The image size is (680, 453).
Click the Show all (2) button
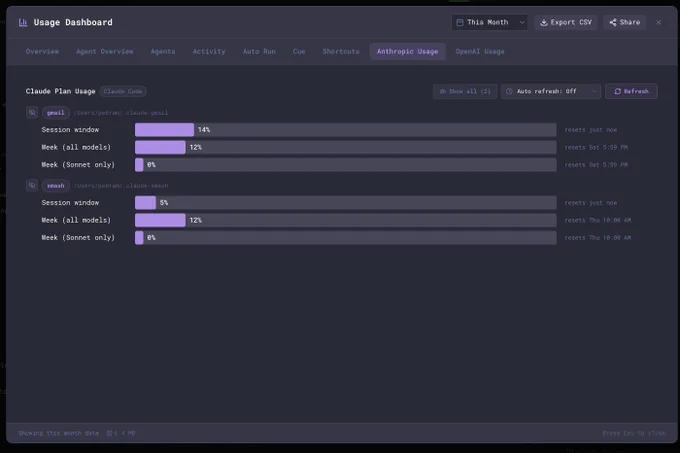tap(464, 91)
